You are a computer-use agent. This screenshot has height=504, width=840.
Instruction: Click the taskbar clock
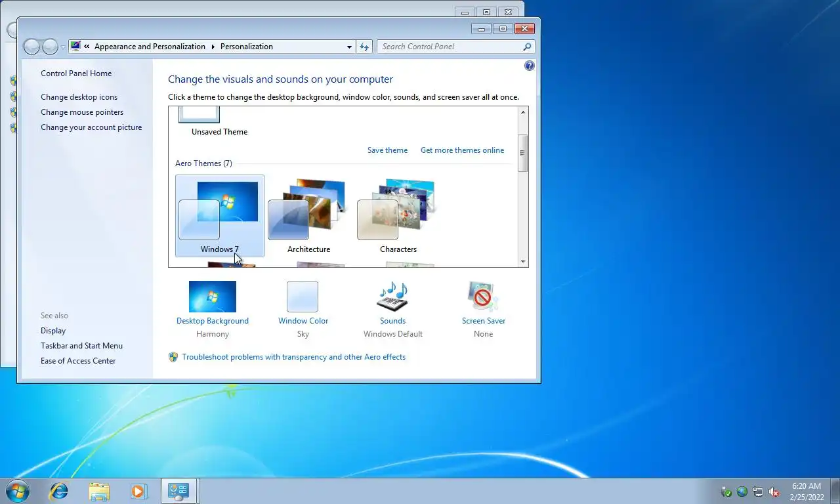[807, 492]
